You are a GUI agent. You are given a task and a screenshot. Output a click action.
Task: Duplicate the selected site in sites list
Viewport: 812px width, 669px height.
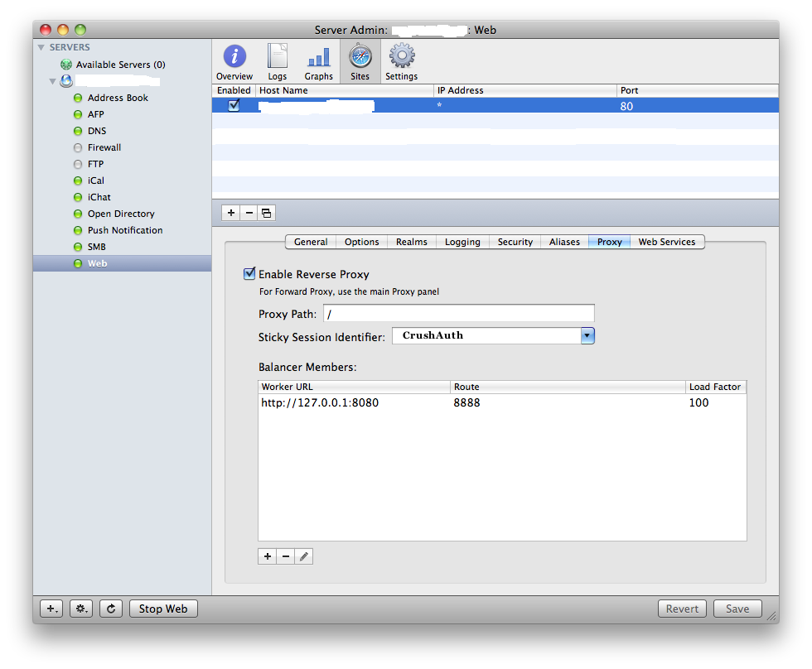(266, 213)
